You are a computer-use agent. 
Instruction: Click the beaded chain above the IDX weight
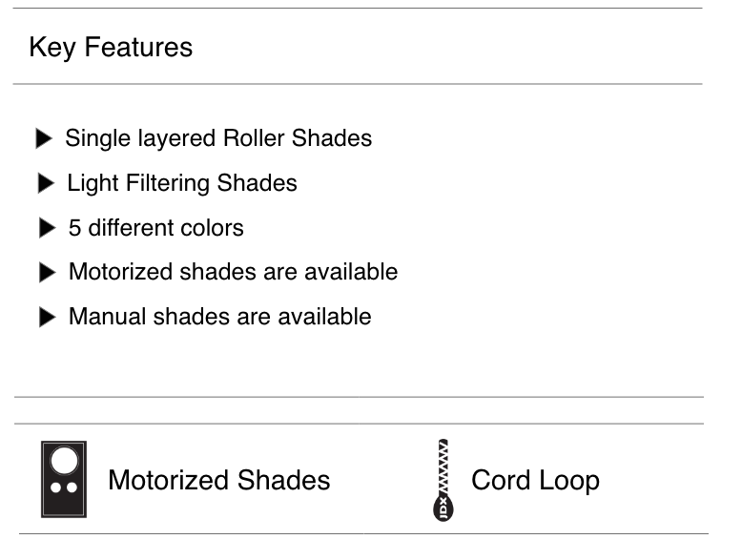click(x=443, y=463)
